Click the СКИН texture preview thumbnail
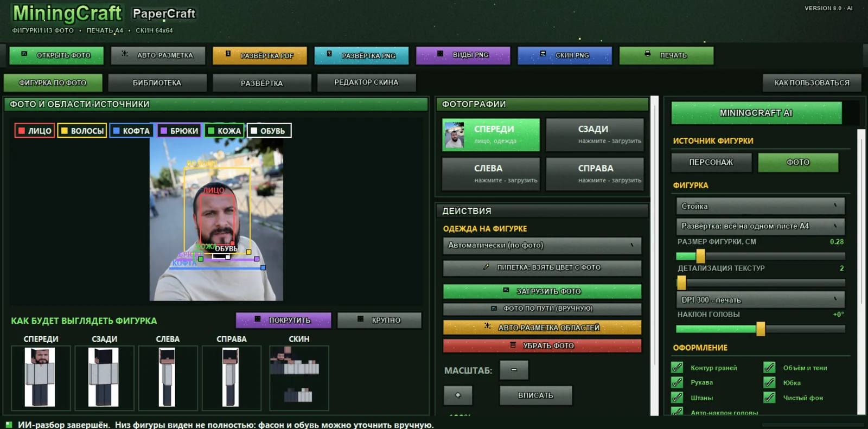This screenshot has height=429, width=868. coord(299,377)
